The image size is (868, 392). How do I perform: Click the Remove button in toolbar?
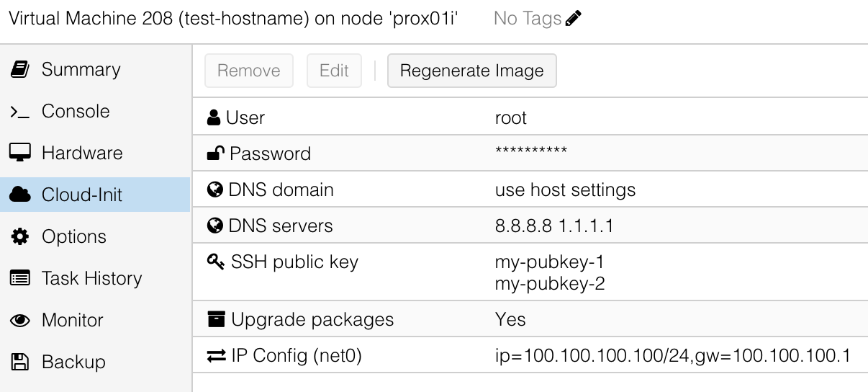[248, 71]
